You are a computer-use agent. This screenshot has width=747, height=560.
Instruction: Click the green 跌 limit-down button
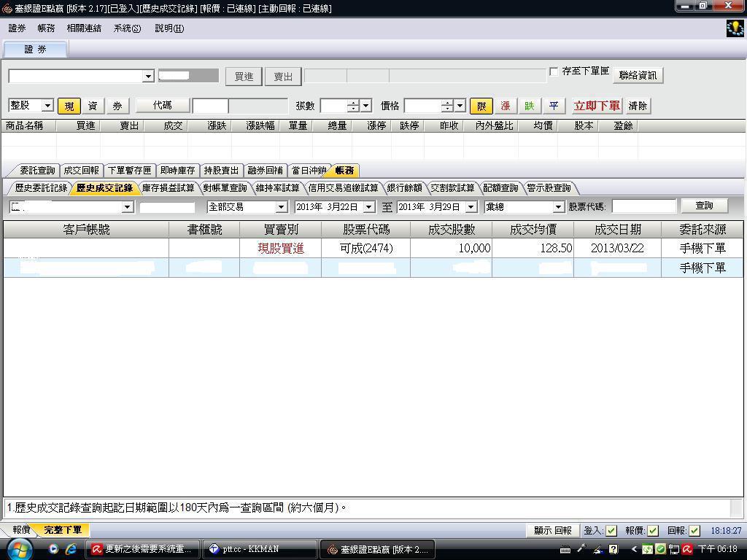[529, 106]
